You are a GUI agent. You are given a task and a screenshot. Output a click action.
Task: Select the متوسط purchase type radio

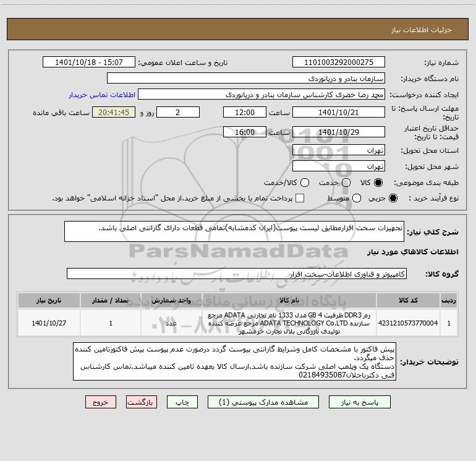coord(357,198)
